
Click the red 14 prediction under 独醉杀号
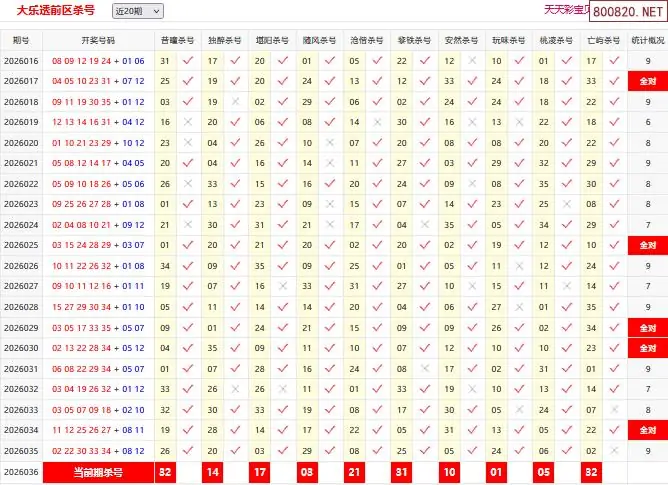tap(212, 472)
